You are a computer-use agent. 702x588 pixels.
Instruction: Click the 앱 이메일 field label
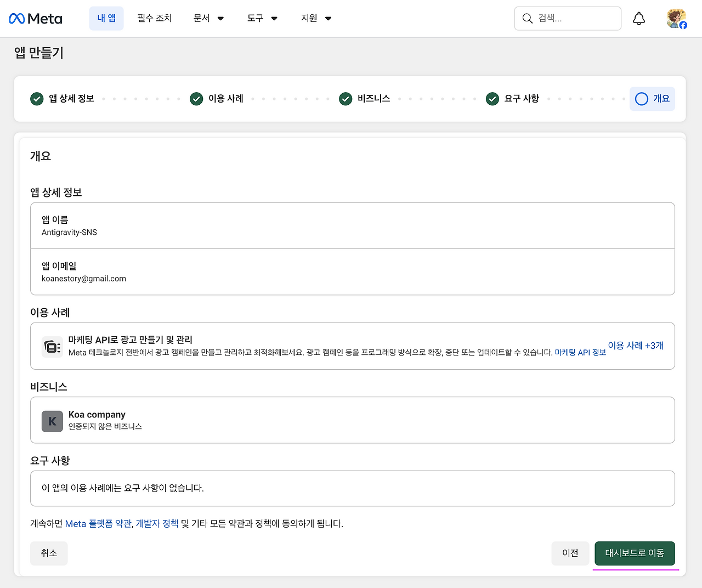(x=59, y=266)
